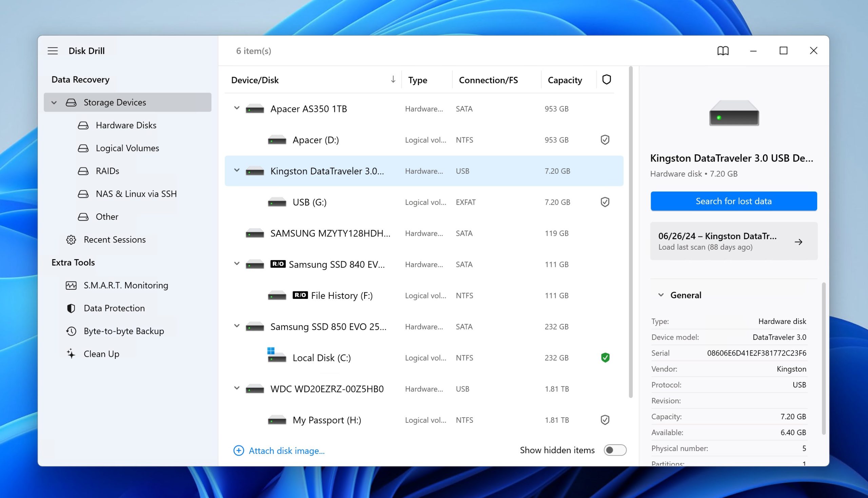Select the My Passport (H:) volume
The height and width of the screenshot is (498, 868).
[x=423, y=420]
